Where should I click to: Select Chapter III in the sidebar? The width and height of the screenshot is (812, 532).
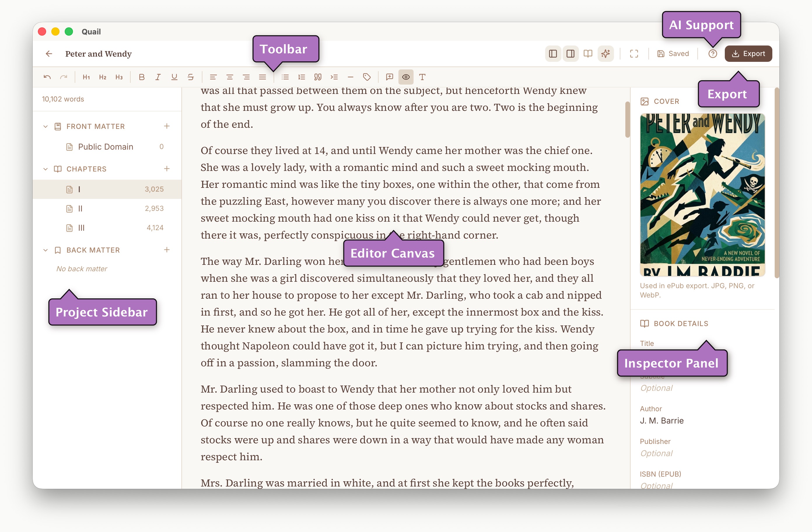click(x=107, y=228)
